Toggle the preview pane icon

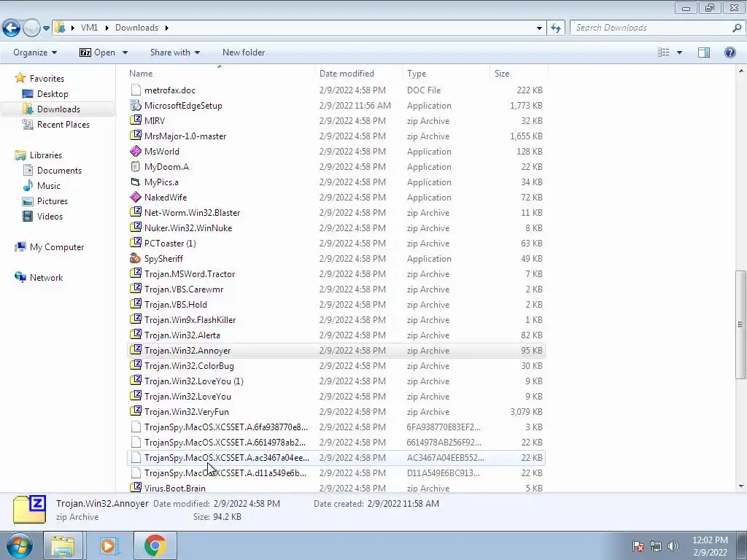tap(704, 52)
